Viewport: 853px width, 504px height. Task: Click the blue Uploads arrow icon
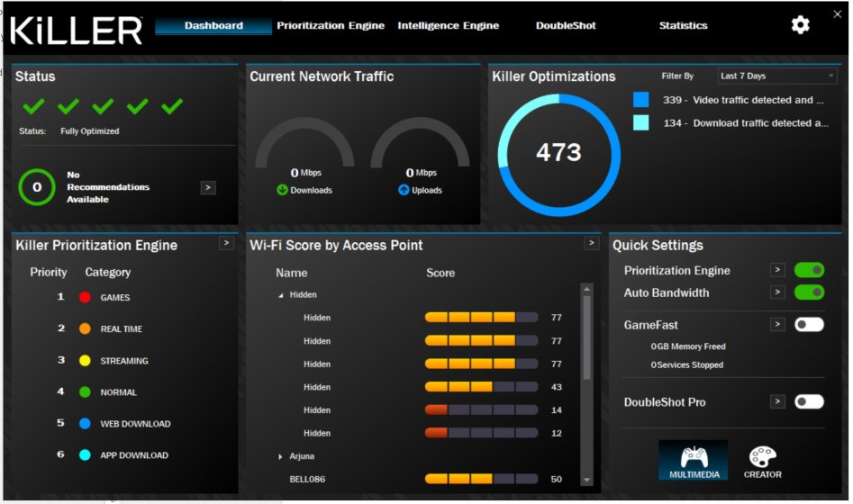(x=404, y=190)
